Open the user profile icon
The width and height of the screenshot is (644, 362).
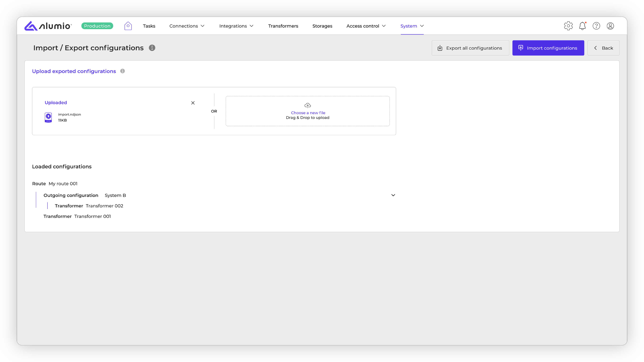coord(610,26)
